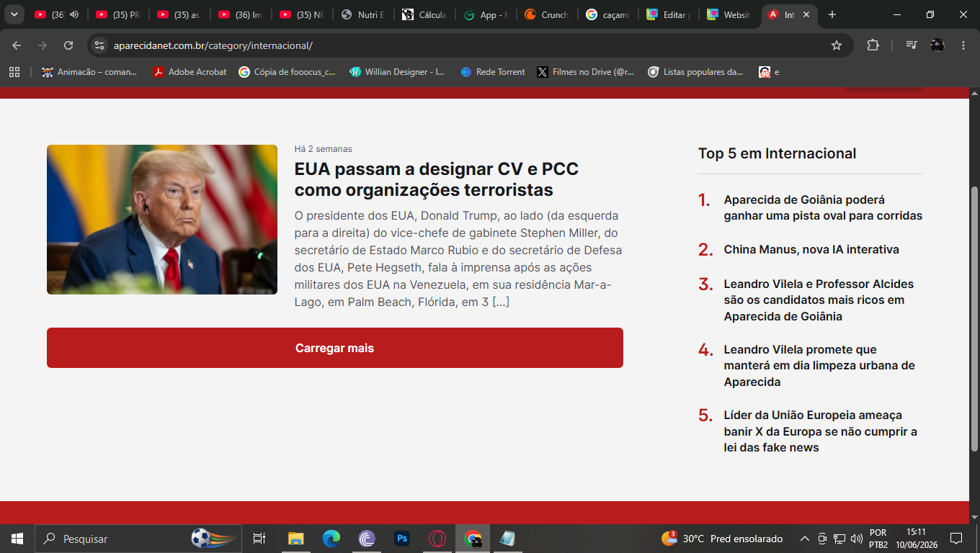
Task: Mute the first YouTube tab's speaker icon
Action: [x=73, y=14]
